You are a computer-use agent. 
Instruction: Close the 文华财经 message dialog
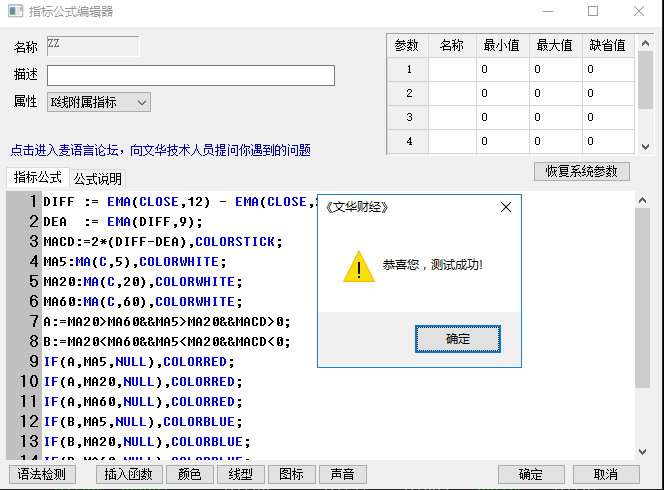coord(505,207)
